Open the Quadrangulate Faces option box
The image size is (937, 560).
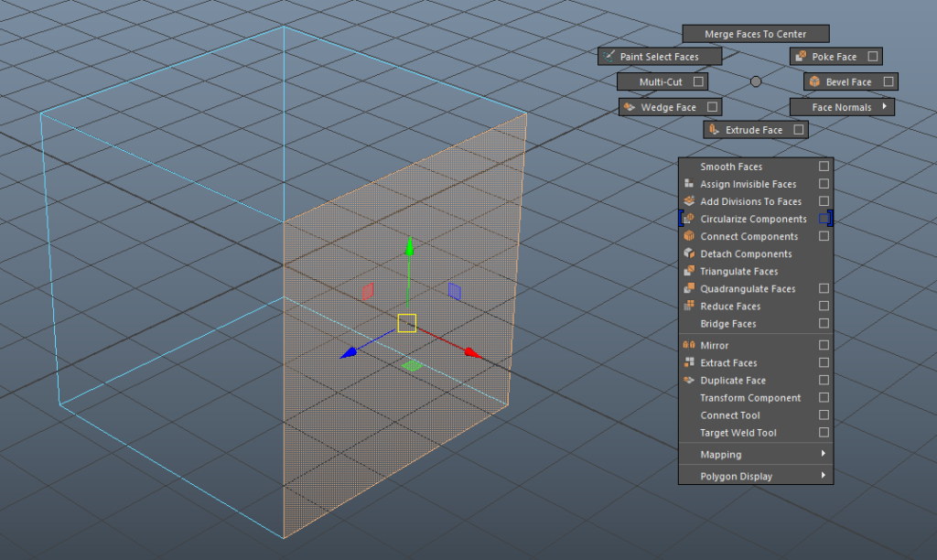pyautogui.click(x=824, y=288)
